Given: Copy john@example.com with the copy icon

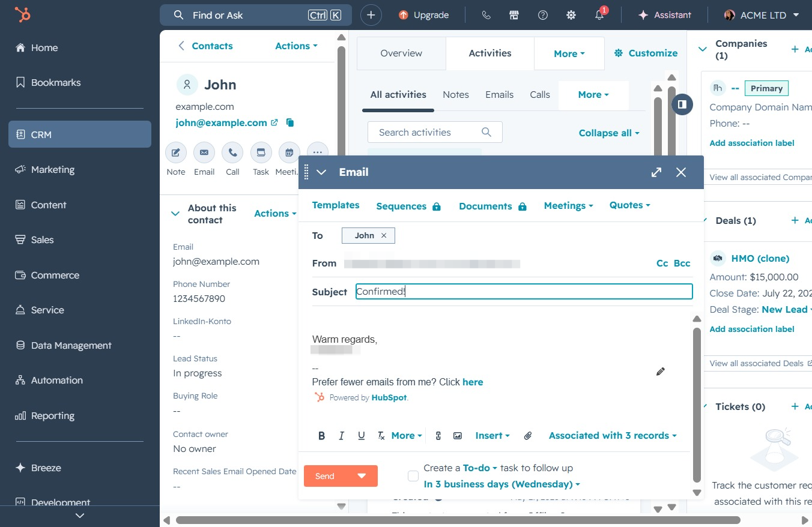Looking at the screenshot, I should 290,122.
